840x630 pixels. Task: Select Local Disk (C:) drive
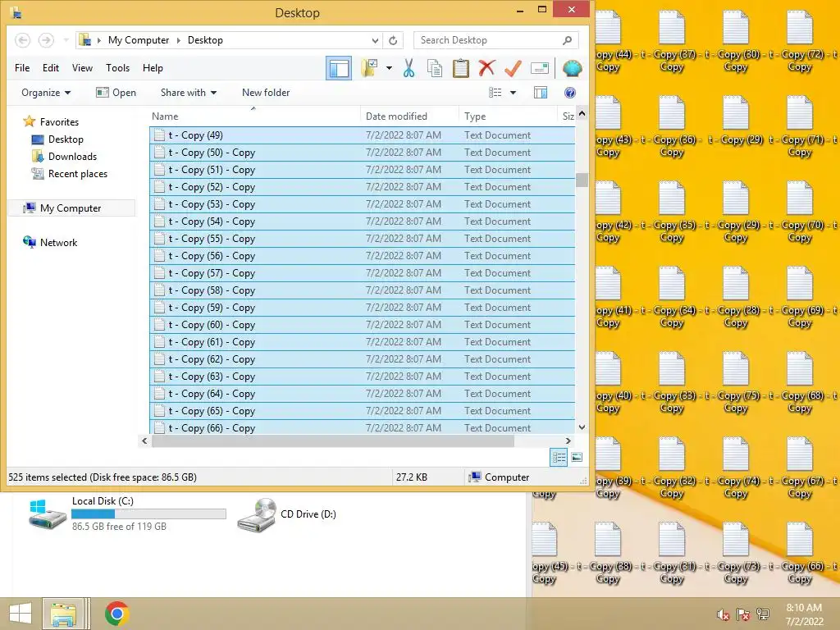127,514
